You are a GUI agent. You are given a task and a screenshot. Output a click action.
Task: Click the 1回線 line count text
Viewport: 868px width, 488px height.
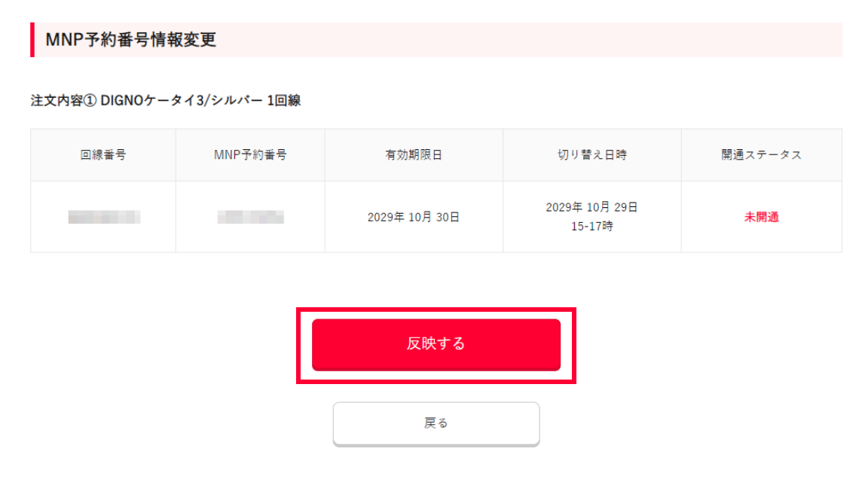(284, 101)
